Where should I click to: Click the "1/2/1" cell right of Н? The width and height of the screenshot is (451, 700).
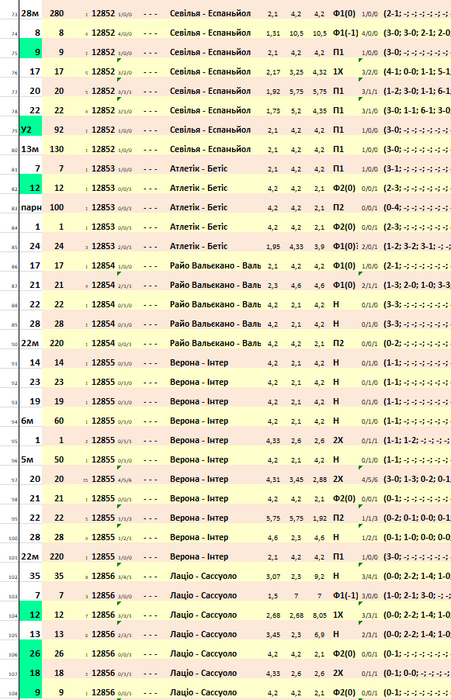(x=370, y=538)
